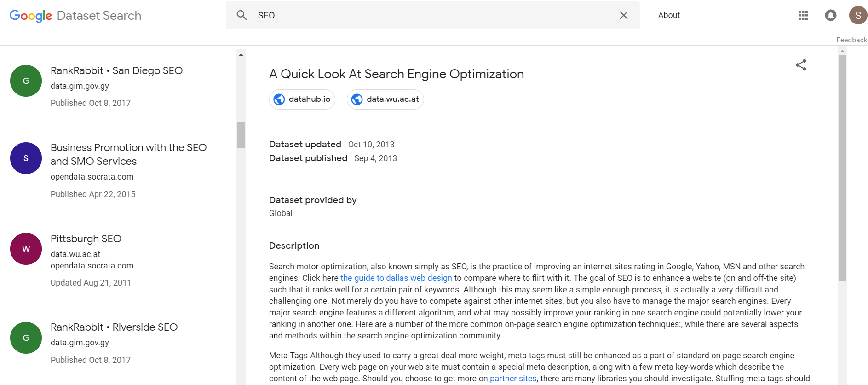The height and width of the screenshot is (385, 868).
Task: Share this dataset via share icon
Action: tap(801, 65)
